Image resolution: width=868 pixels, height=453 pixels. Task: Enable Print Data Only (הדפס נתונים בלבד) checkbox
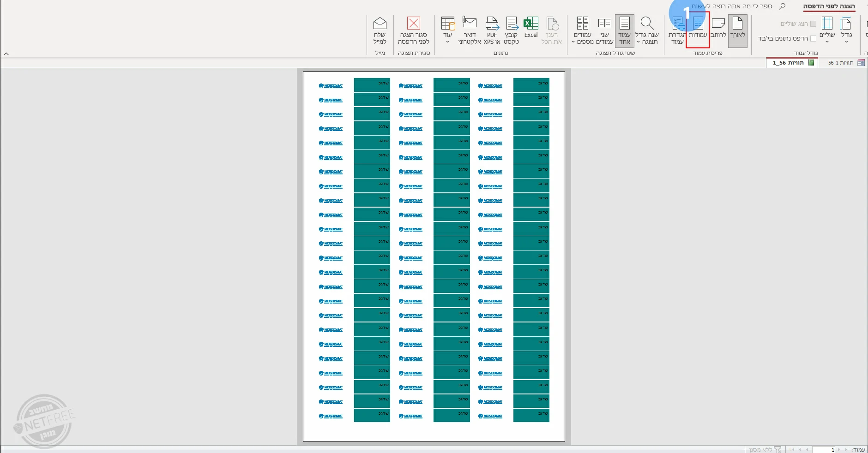(813, 39)
